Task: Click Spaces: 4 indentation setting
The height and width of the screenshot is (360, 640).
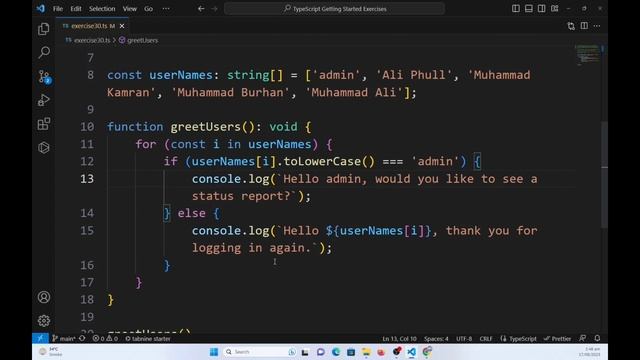Action: point(436,338)
